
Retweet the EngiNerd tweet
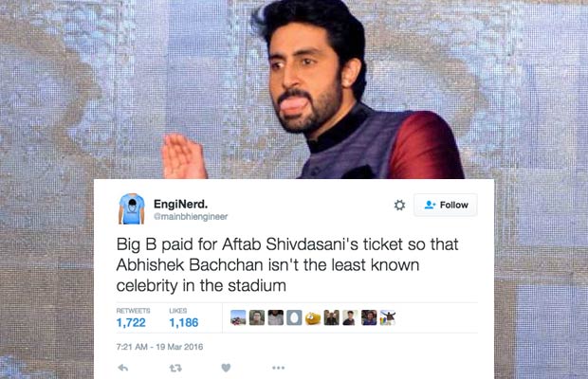[x=175, y=369]
